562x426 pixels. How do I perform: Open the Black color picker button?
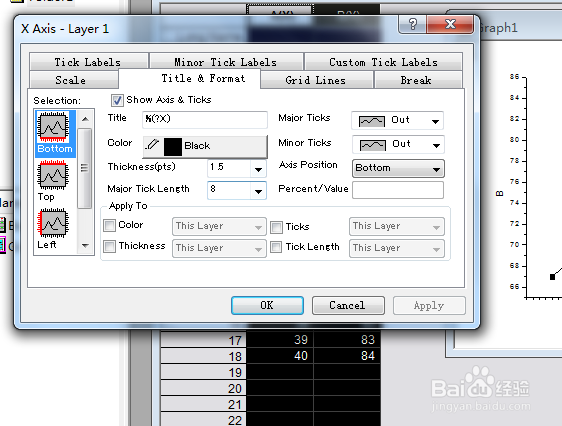pyautogui.click(x=205, y=146)
